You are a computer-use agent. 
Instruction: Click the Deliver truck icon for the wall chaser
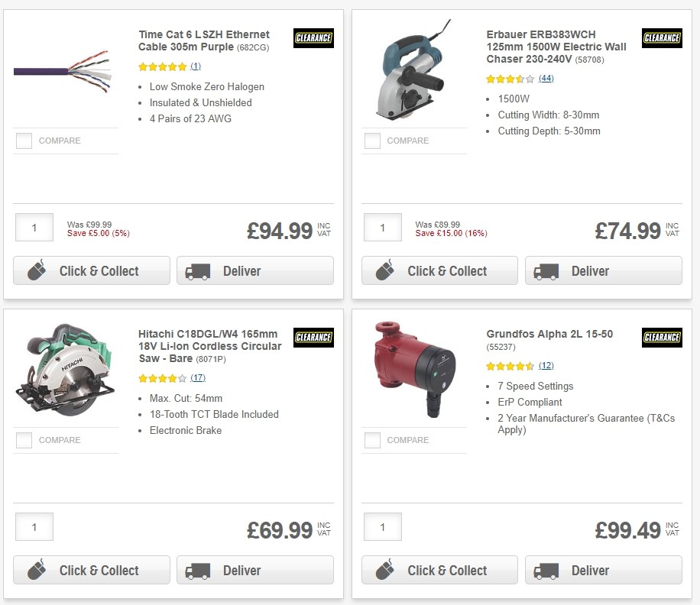(x=545, y=270)
